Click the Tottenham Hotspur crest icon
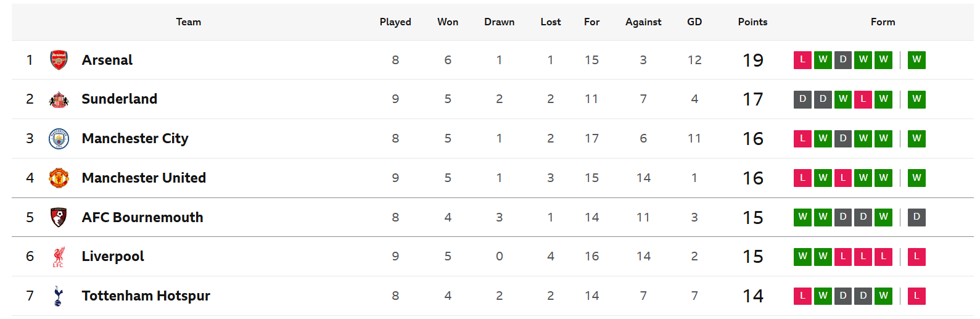This screenshot has width=980, height=319. [59, 296]
